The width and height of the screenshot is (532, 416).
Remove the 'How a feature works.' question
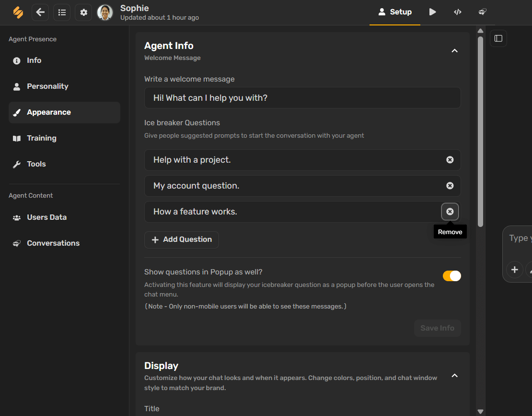[x=450, y=212]
